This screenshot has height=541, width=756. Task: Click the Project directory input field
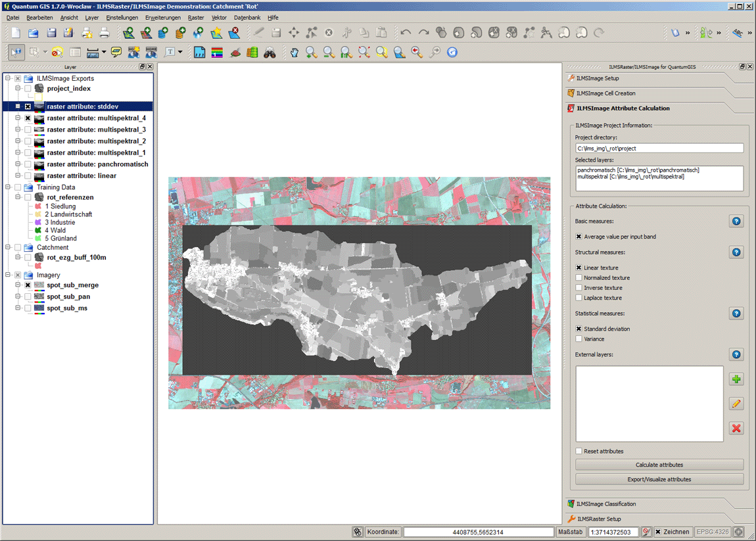[659, 149]
